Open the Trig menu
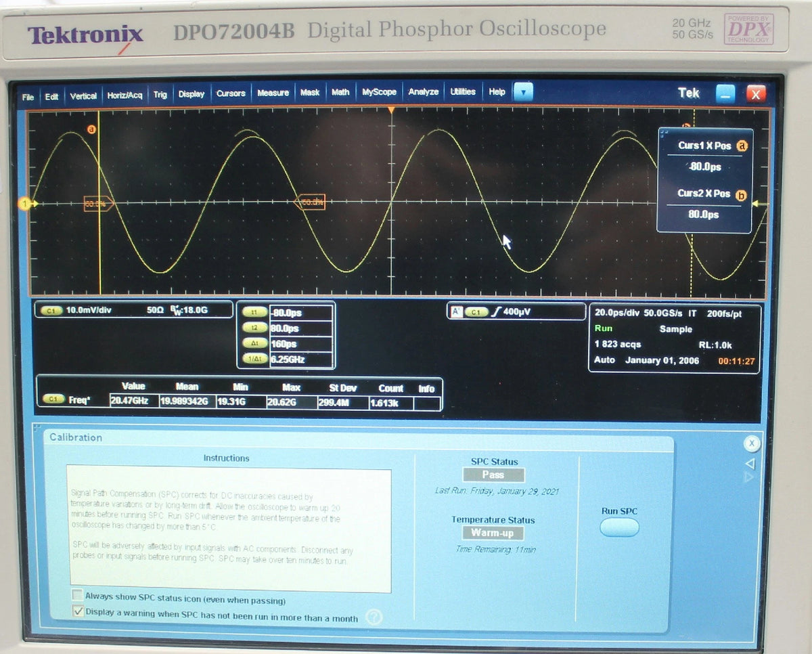The height and width of the screenshot is (654, 812). tap(160, 95)
